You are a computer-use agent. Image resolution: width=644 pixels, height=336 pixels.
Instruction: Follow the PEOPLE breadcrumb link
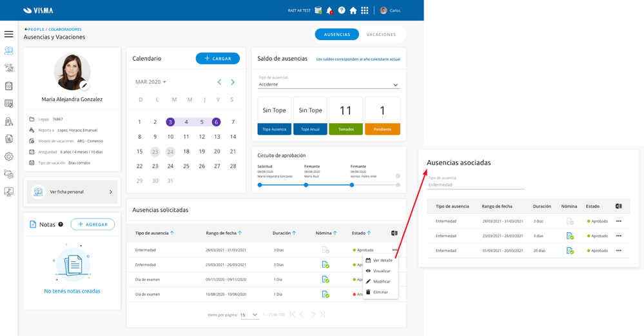click(36, 30)
